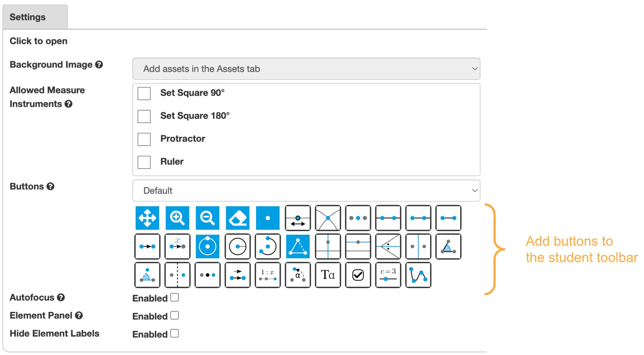Switch to the Settings tab
This screenshot has width=644, height=355.
pyautogui.click(x=27, y=17)
